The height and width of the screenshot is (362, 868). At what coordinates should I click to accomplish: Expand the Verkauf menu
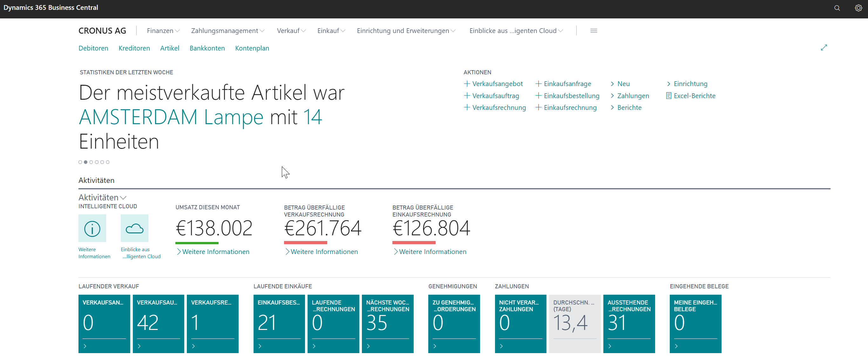pos(291,31)
